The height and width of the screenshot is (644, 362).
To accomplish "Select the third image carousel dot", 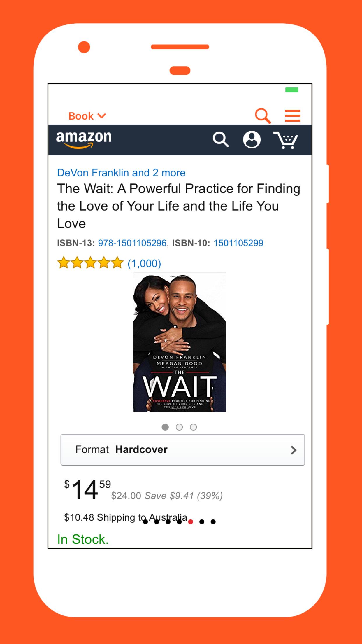I will coord(193,427).
